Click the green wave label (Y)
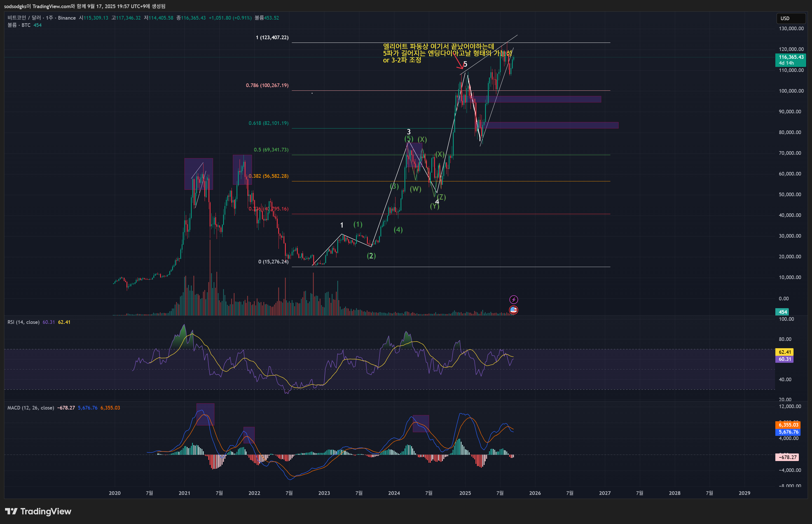The image size is (812, 524). pyautogui.click(x=434, y=206)
